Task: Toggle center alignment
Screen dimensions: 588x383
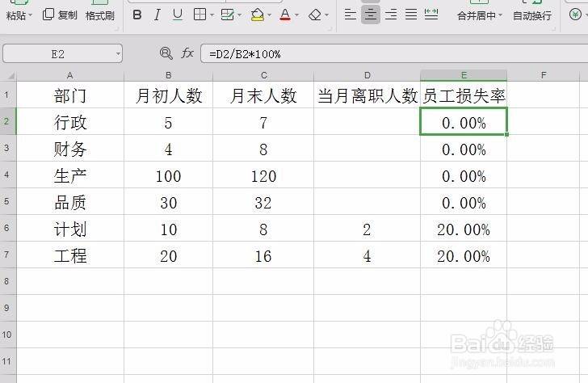Action: 371,15
